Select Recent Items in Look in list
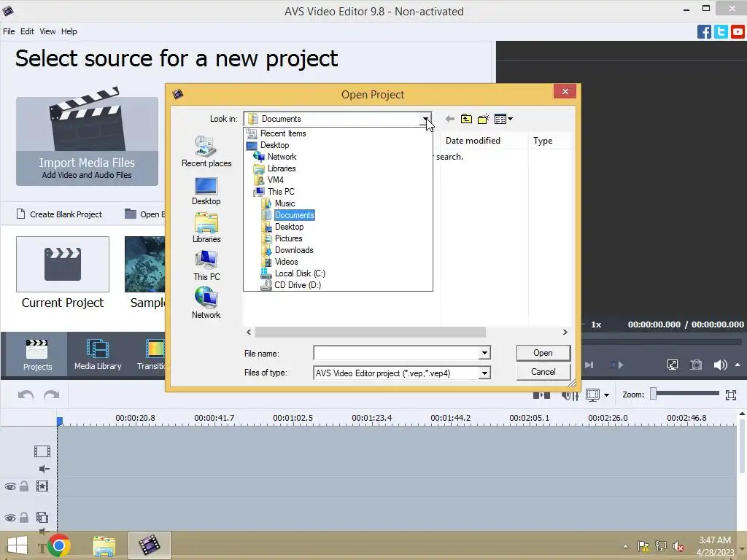Viewport: 747px width, 560px height. [283, 133]
